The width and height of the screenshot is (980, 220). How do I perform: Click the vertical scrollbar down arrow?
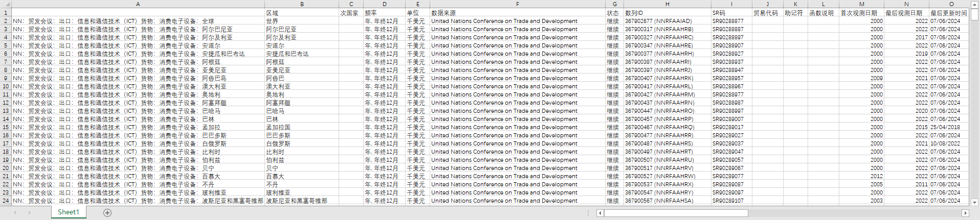coord(974,202)
